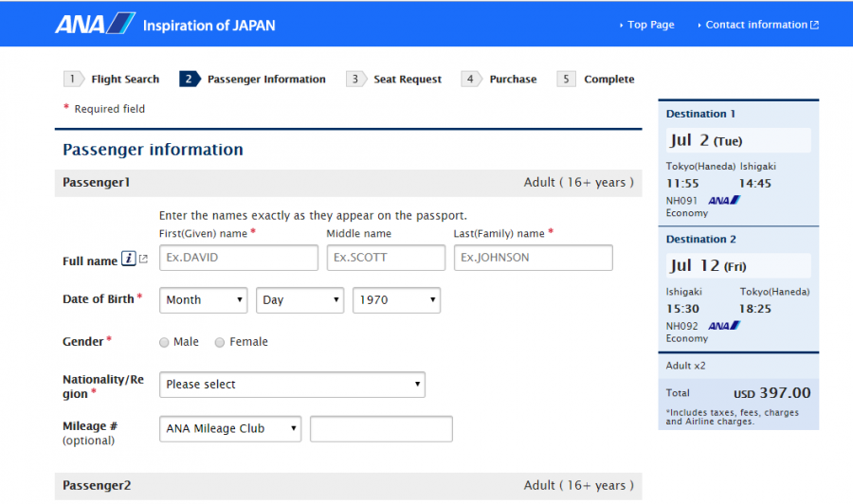This screenshot has width=853, height=504.
Task: Click step 1 Flight Search number icon
Action: (72, 80)
